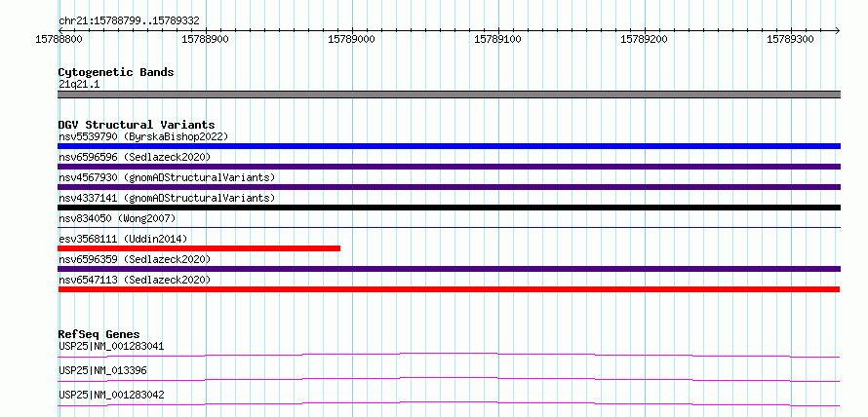Open variant label nsv6596359 (Sedlazeck2020)

point(135,259)
